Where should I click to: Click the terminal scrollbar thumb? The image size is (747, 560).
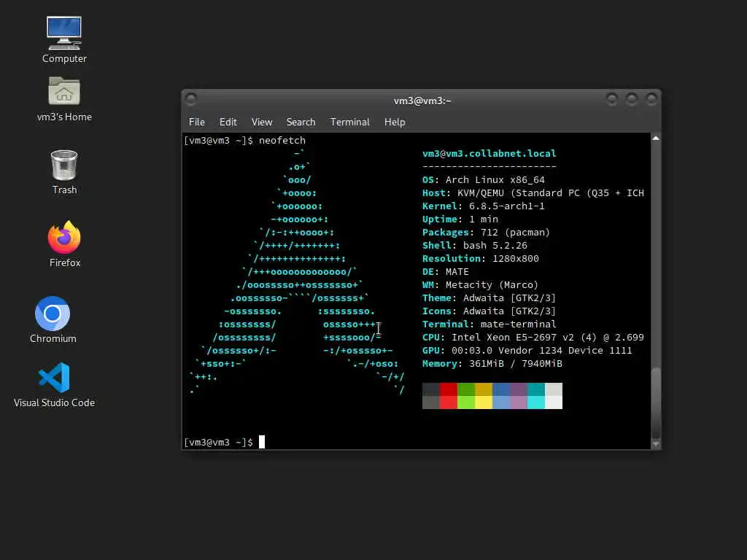pos(656,402)
